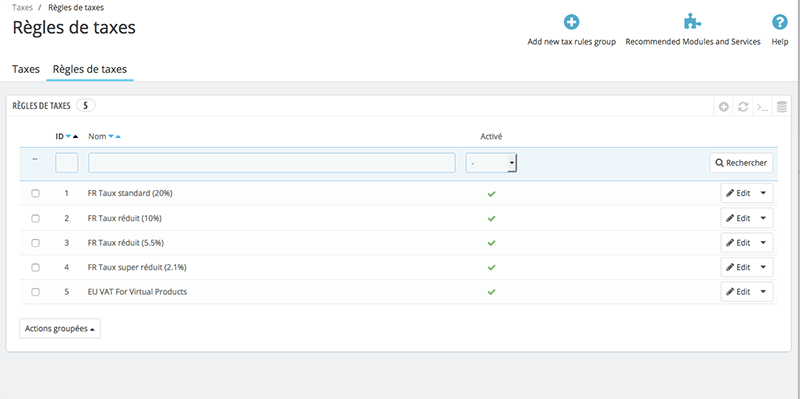Screen dimensions: 800x399
Task: Focus the Nom filter input field
Action: (272, 163)
